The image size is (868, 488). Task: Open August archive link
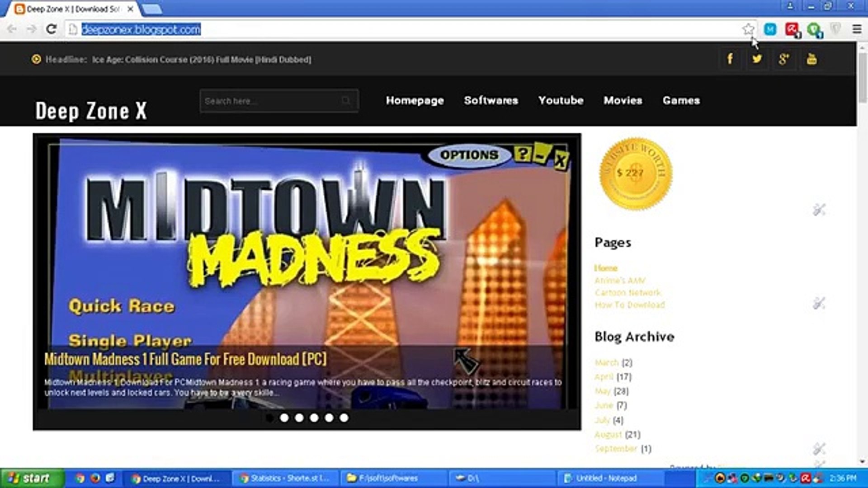tap(608, 434)
